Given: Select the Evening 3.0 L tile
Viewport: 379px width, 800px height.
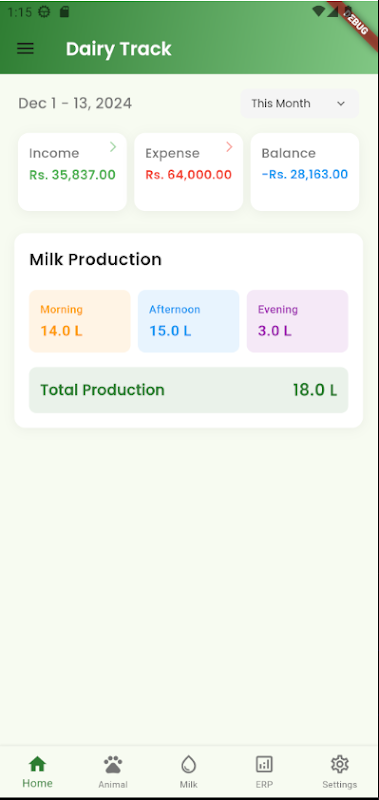Looking at the screenshot, I should pyautogui.click(x=297, y=321).
